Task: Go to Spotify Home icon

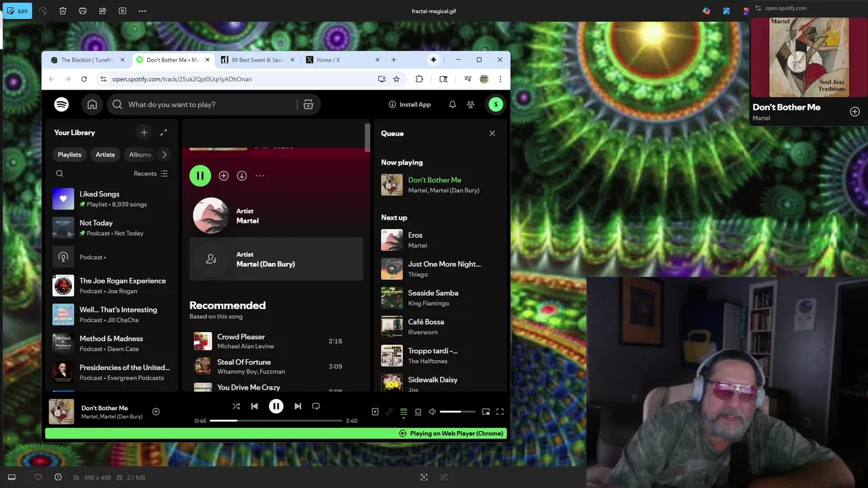Action: [92, 104]
